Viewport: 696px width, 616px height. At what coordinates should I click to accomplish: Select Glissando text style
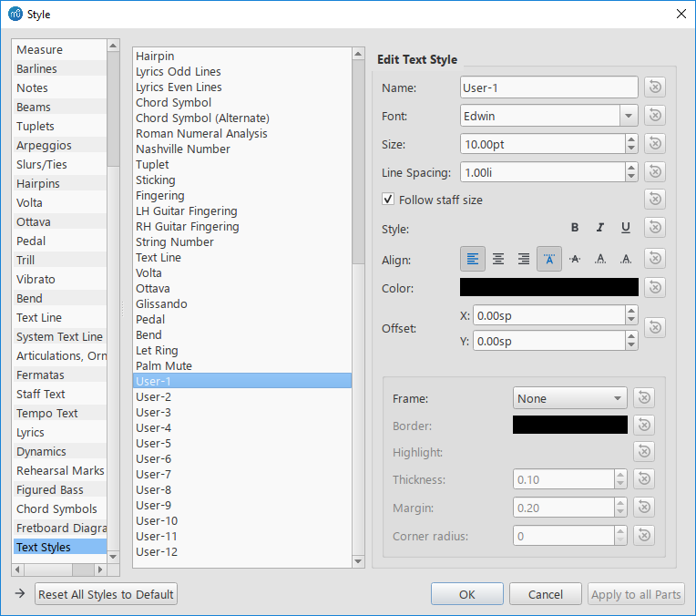click(242, 303)
